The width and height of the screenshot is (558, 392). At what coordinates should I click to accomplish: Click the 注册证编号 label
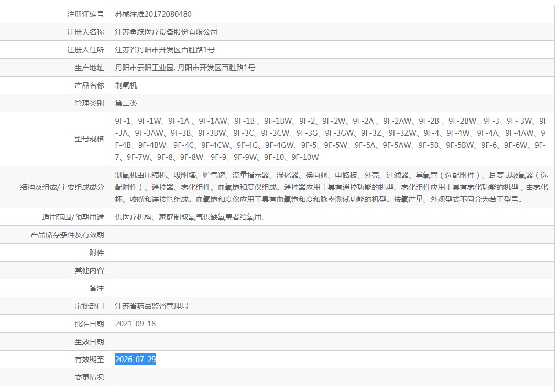[x=85, y=14]
